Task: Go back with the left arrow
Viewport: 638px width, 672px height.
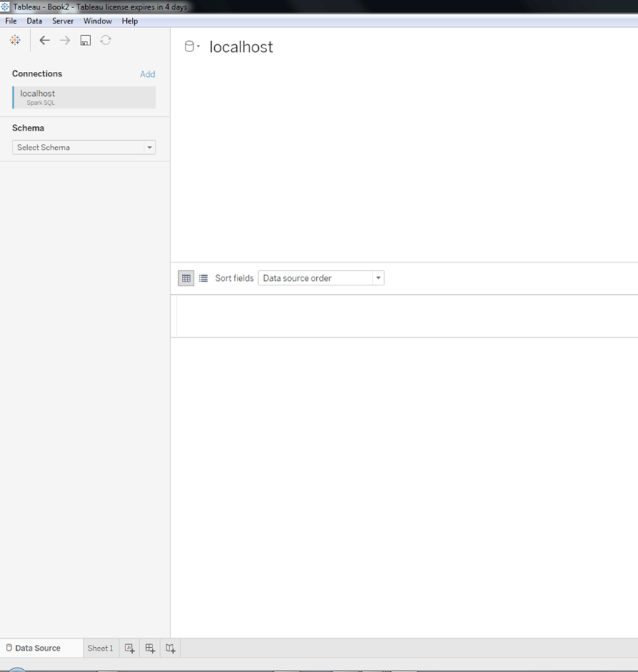Action: 45,40
